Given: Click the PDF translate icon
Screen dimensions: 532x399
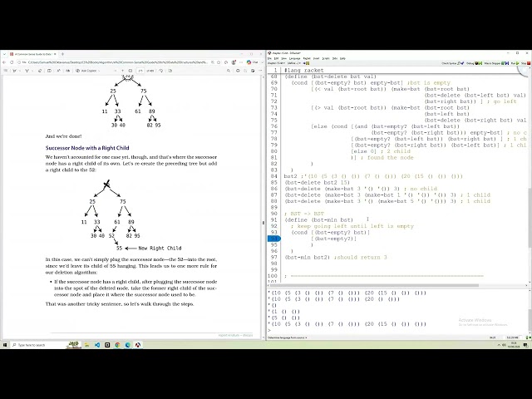Looking at the screenshot, I should 67,71.
